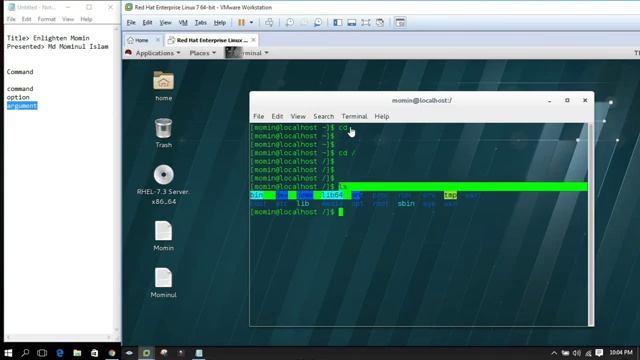Click 'sbin' in the terminal listing
The height and width of the screenshot is (360, 640).
tap(406, 204)
